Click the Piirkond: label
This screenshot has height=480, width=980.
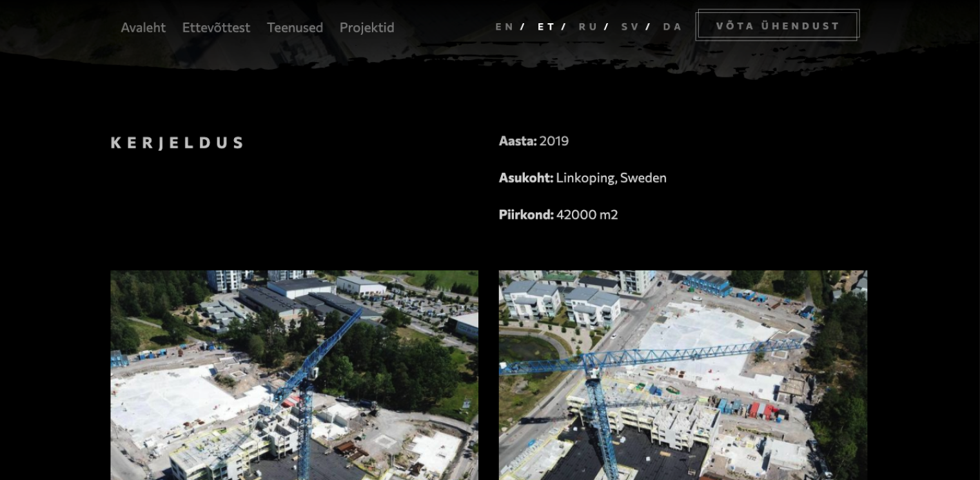[x=526, y=214]
